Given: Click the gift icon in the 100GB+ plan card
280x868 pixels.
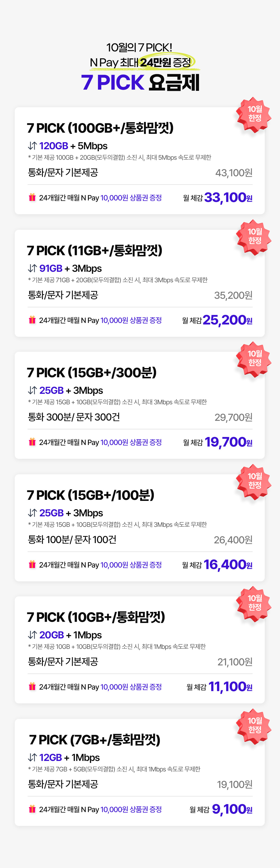Looking at the screenshot, I should [32, 197].
